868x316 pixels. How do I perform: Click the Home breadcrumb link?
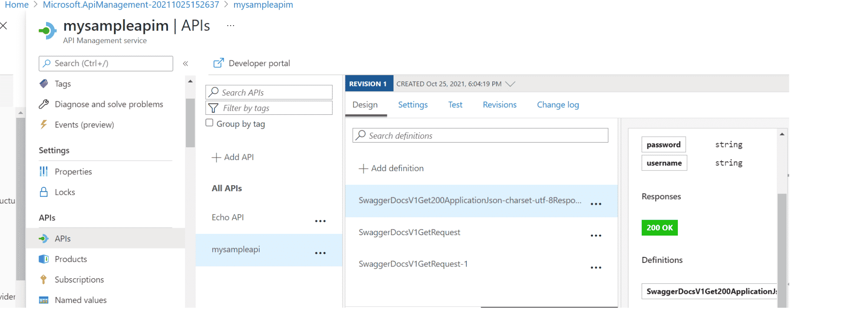point(17,5)
